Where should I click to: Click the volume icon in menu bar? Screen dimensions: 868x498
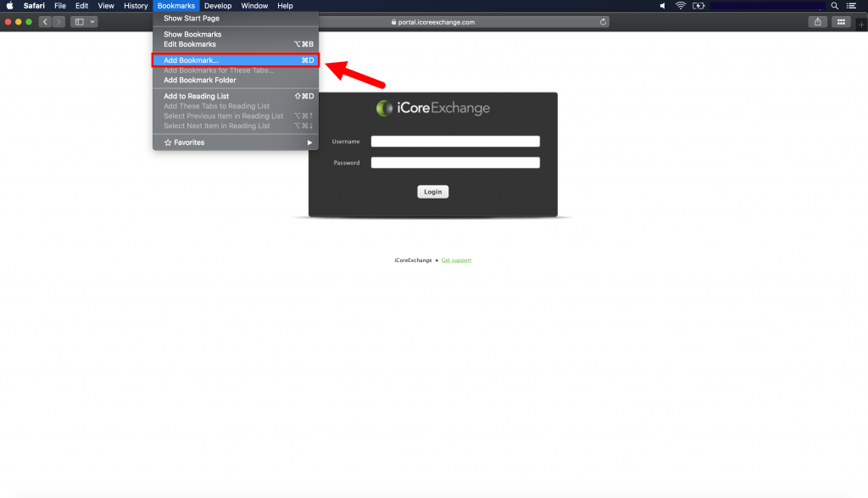(x=663, y=6)
